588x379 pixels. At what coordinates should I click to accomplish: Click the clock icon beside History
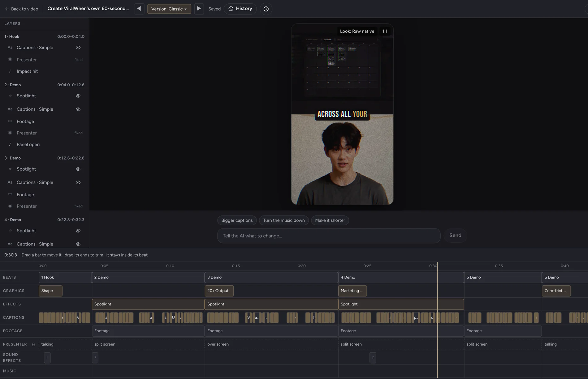point(266,9)
